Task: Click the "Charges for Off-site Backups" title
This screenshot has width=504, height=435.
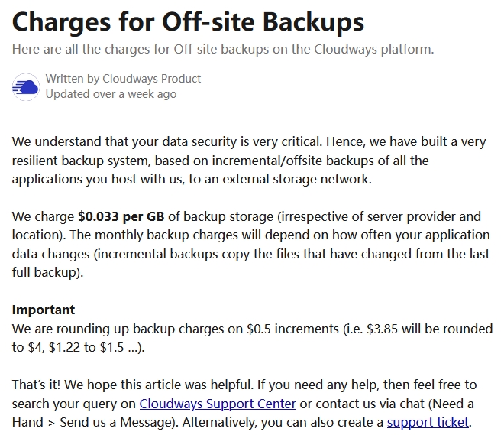Action: (x=188, y=22)
